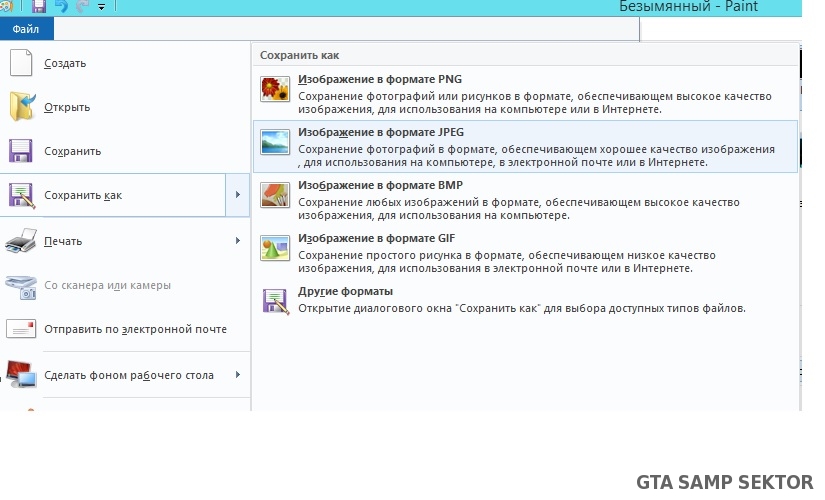Click the save icon in quick access toolbar
The width and height of the screenshot is (825, 500).
(39, 6)
